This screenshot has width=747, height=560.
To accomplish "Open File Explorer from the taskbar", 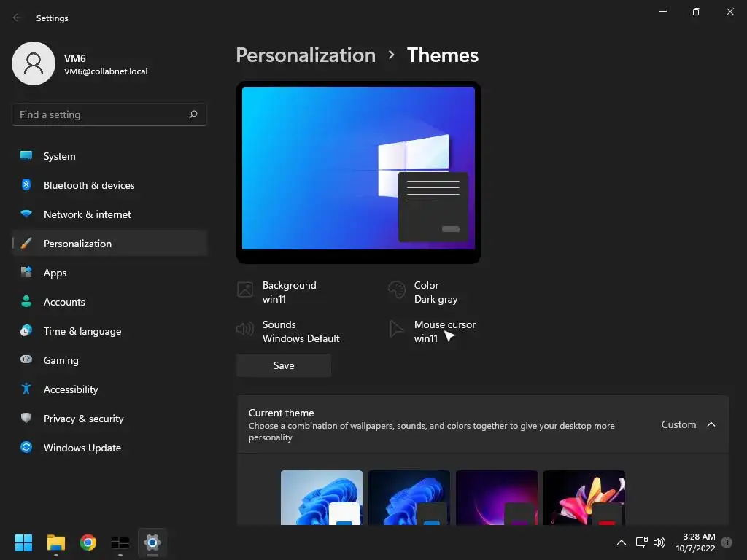I will click(55, 542).
